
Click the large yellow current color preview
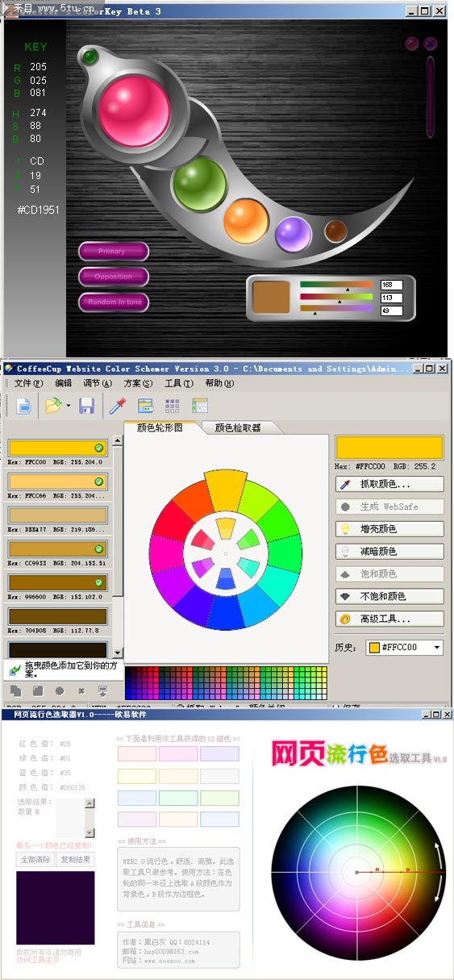[x=389, y=447]
